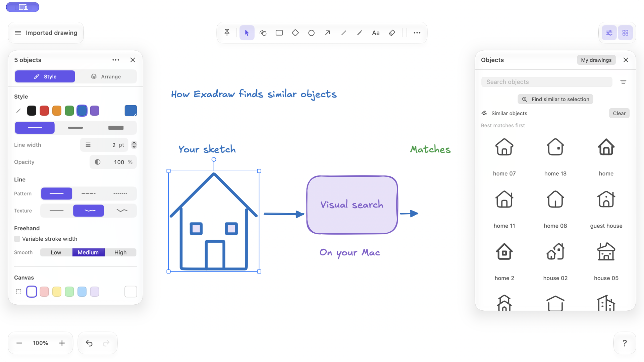
Task: Switch to the Arrange tab
Action: pyautogui.click(x=106, y=77)
